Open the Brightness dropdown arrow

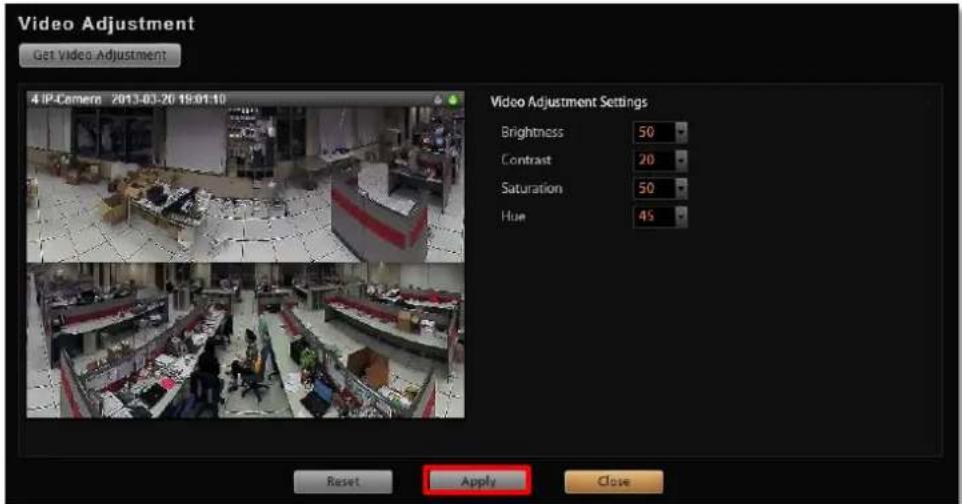[x=680, y=132]
